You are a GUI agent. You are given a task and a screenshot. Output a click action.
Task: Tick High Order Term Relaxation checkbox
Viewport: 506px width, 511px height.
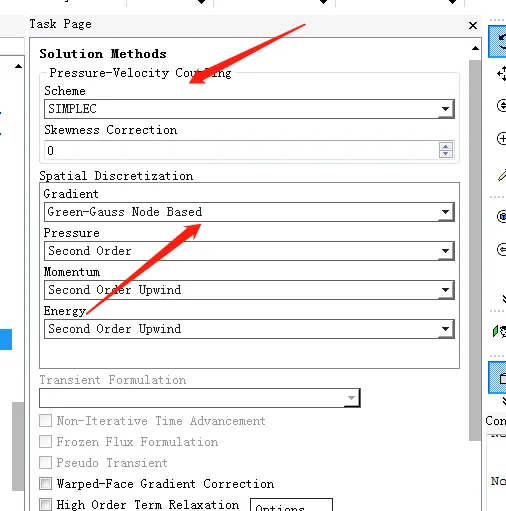coord(45,504)
